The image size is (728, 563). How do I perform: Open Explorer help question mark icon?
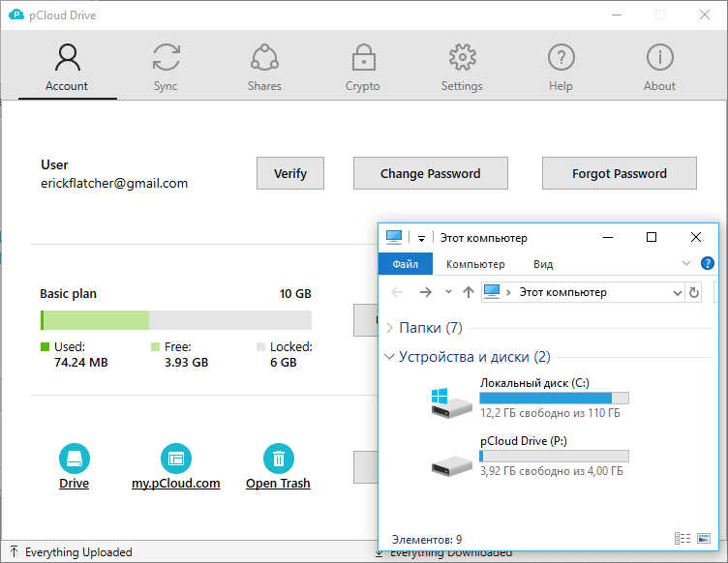(x=707, y=263)
